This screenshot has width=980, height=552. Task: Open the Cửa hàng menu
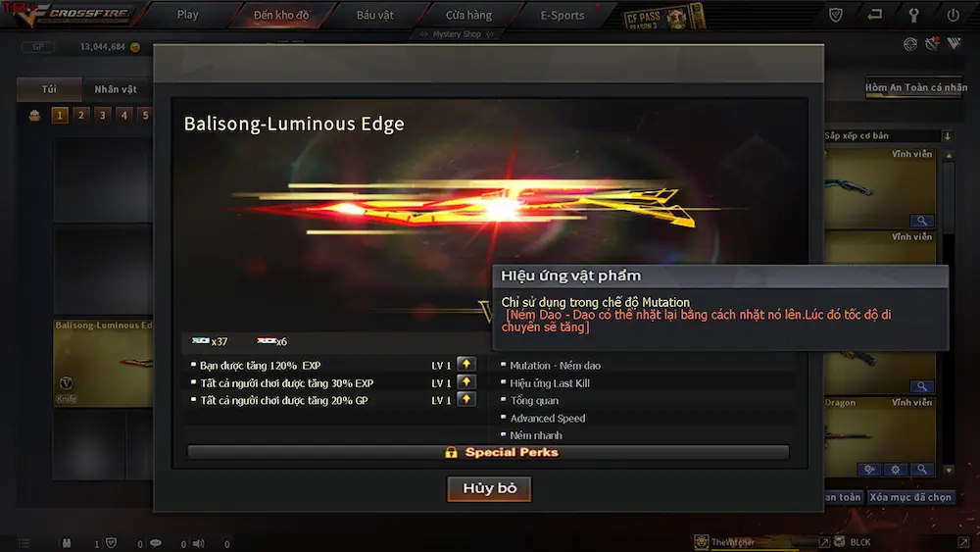468,15
